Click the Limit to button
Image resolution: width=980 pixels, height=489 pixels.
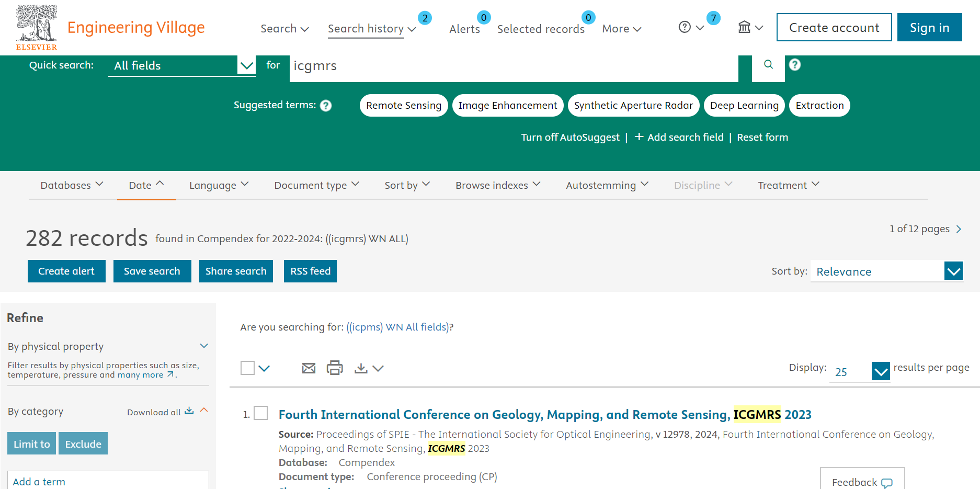31,443
